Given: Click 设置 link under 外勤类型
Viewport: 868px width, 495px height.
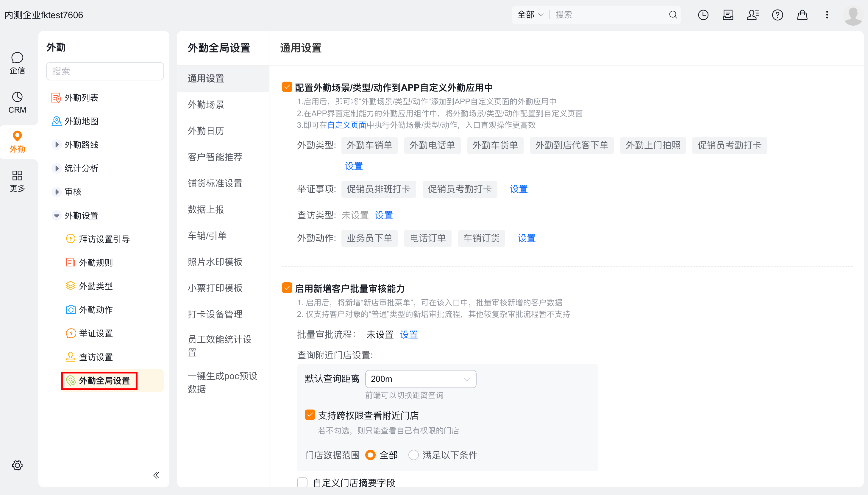Looking at the screenshot, I should [354, 166].
